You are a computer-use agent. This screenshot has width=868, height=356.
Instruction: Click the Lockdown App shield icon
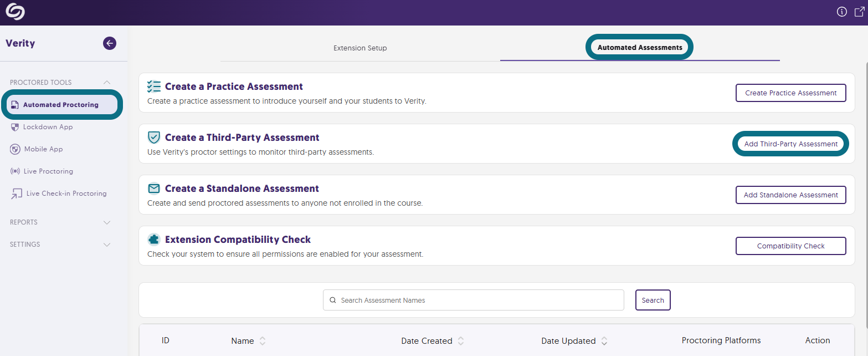point(15,127)
